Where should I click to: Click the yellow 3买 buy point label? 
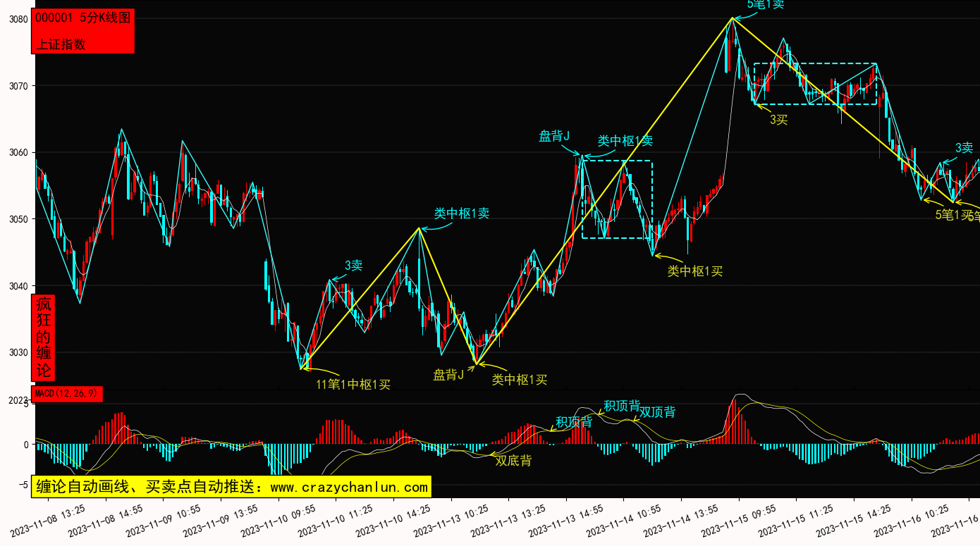[778, 120]
